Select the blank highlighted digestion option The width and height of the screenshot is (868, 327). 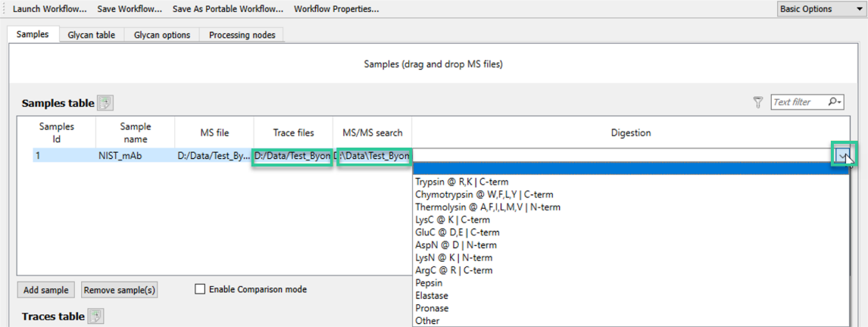tap(630, 169)
